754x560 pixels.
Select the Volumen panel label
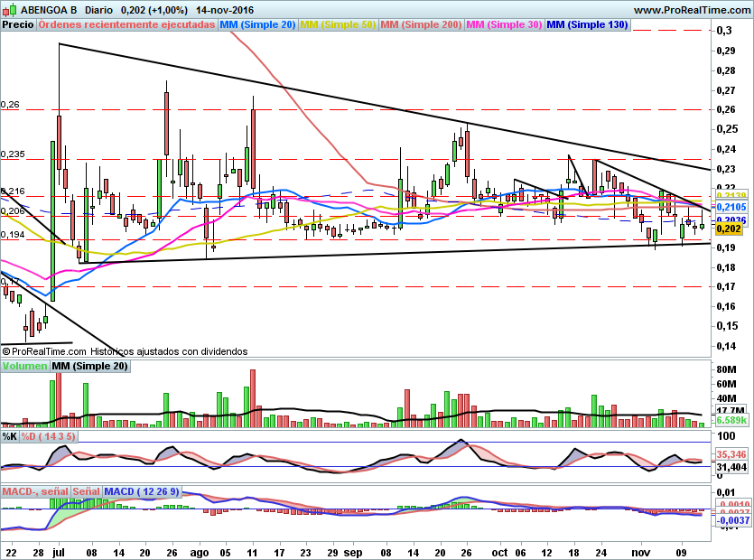click(x=25, y=366)
